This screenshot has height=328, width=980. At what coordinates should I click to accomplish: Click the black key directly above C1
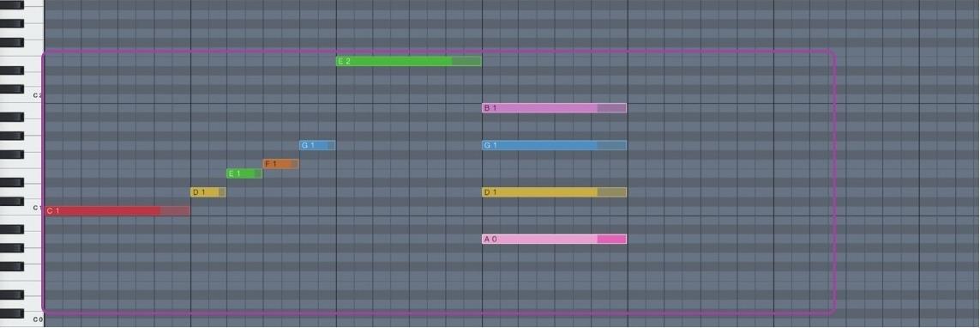pos(12,201)
